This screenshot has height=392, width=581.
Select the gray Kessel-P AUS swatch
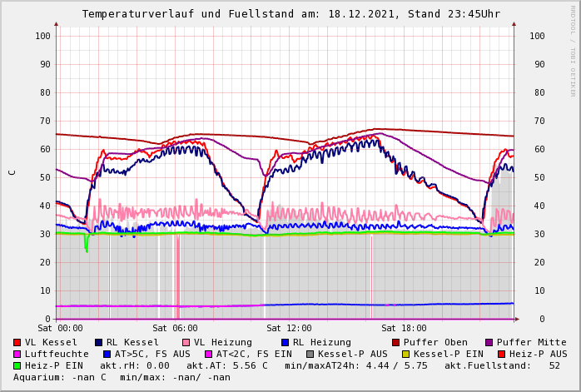pos(310,354)
